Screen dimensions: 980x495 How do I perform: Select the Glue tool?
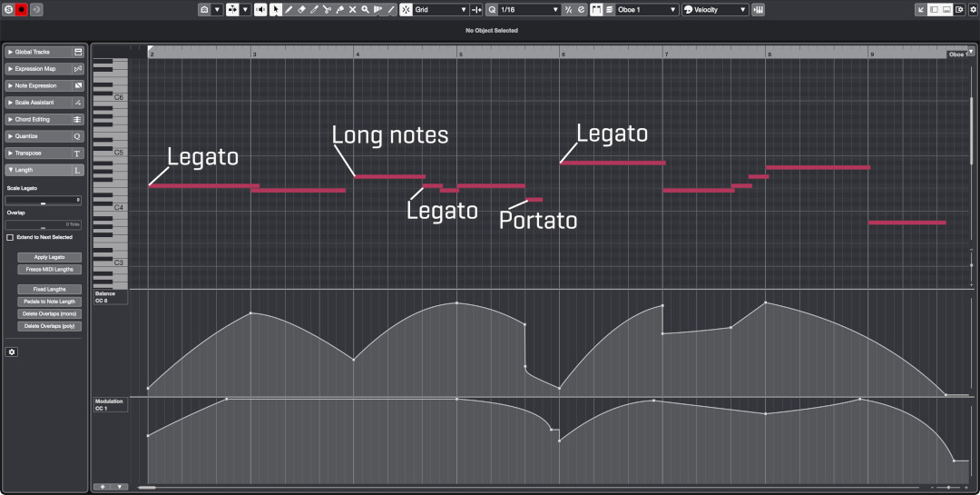click(x=340, y=10)
